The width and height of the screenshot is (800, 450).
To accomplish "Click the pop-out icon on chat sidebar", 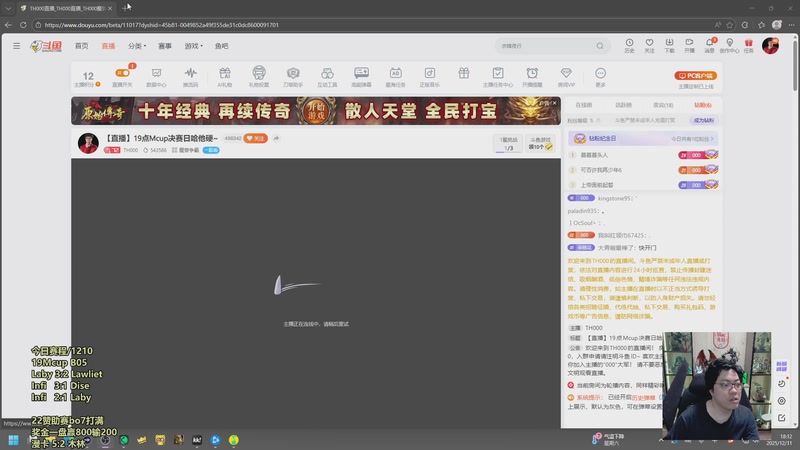I will [782, 417].
